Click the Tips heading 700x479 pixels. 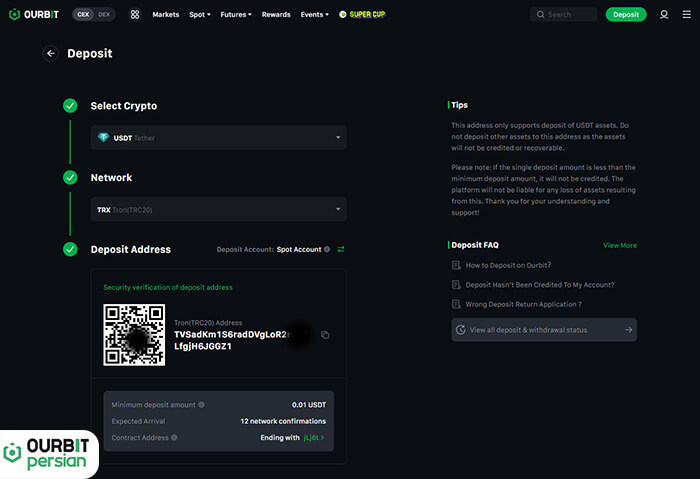point(459,105)
